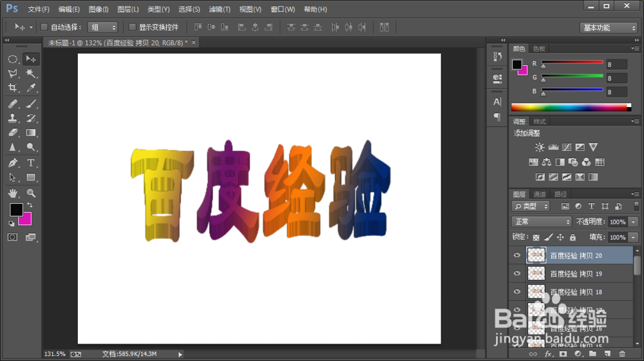Swap foreground and background colors
644x361 pixels.
[x=30, y=205]
